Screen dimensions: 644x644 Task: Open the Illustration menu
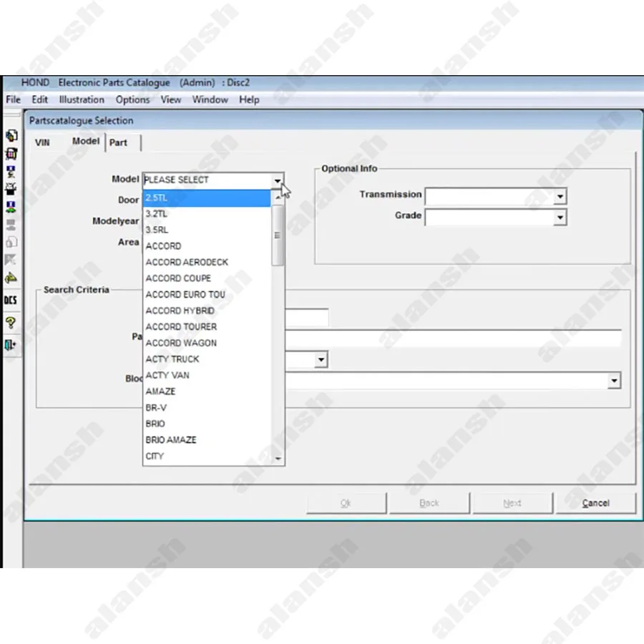[82, 99]
